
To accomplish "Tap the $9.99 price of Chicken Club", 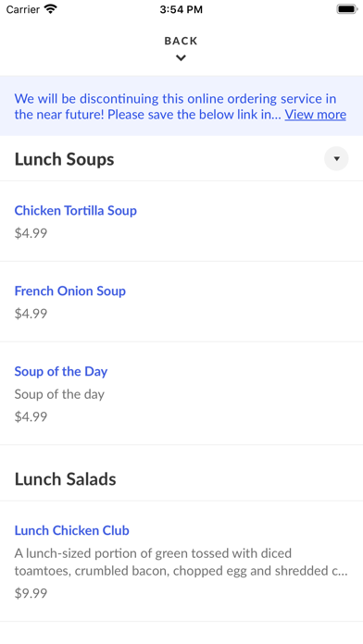I will pyautogui.click(x=31, y=593).
